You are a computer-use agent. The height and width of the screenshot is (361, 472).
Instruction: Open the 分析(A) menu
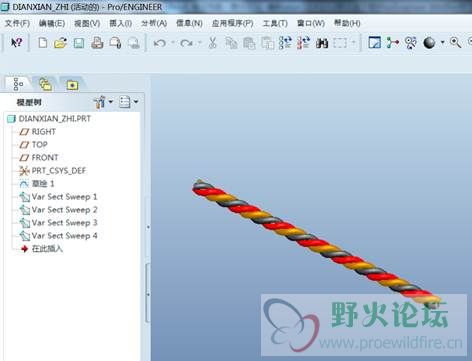pos(154,23)
